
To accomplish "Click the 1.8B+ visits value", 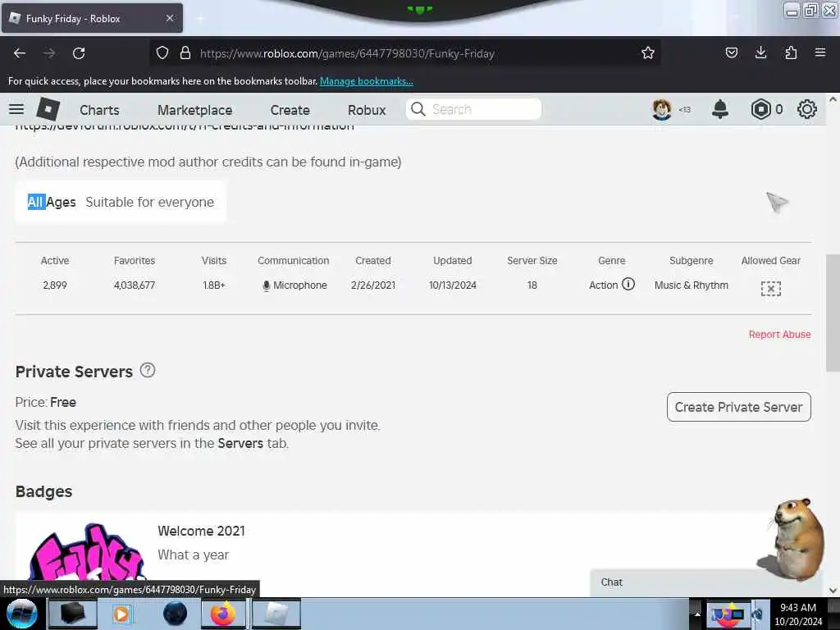I will 214,285.
